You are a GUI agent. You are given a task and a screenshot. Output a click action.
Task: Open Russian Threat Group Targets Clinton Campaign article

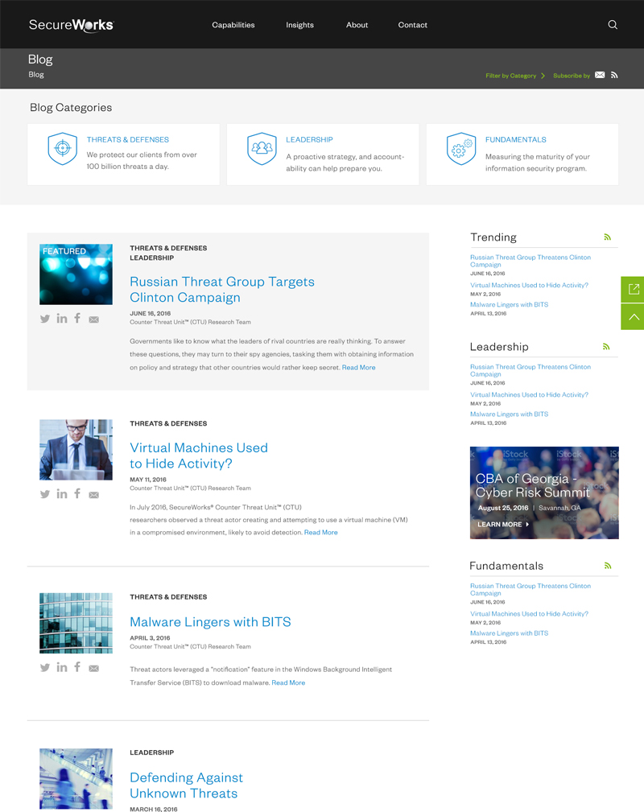tap(221, 290)
